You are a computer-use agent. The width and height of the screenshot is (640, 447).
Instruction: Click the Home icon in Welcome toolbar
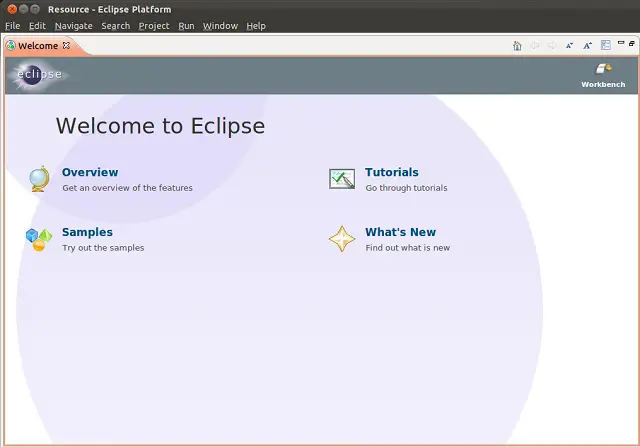click(x=517, y=46)
